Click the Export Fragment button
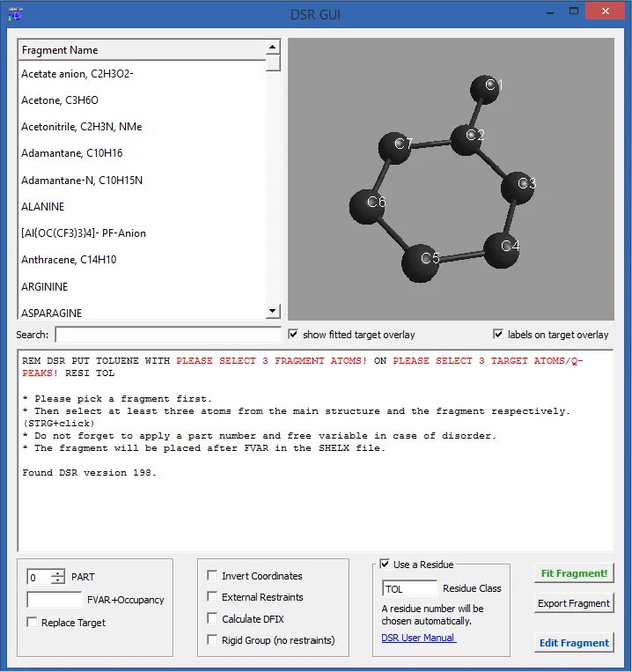Viewport: 632px width, 672px height. (x=574, y=603)
